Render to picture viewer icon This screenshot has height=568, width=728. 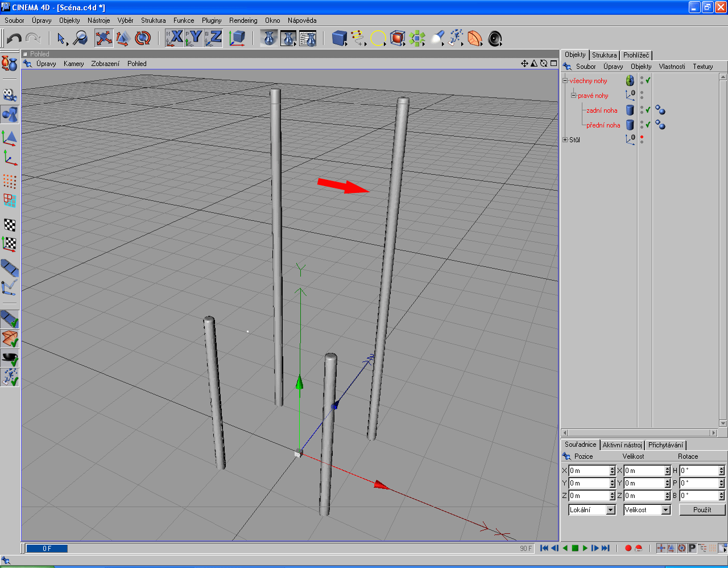pos(288,38)
